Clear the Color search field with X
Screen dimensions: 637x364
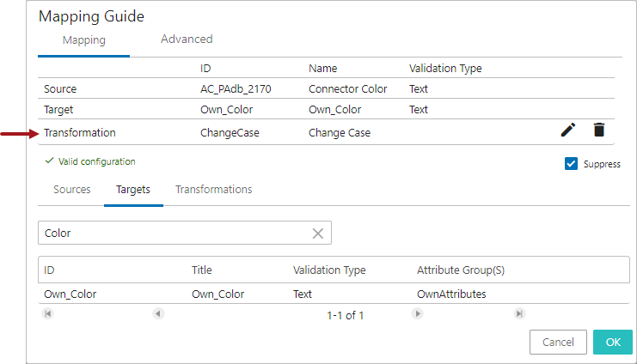pyautogui.click(x=317, y=234)
